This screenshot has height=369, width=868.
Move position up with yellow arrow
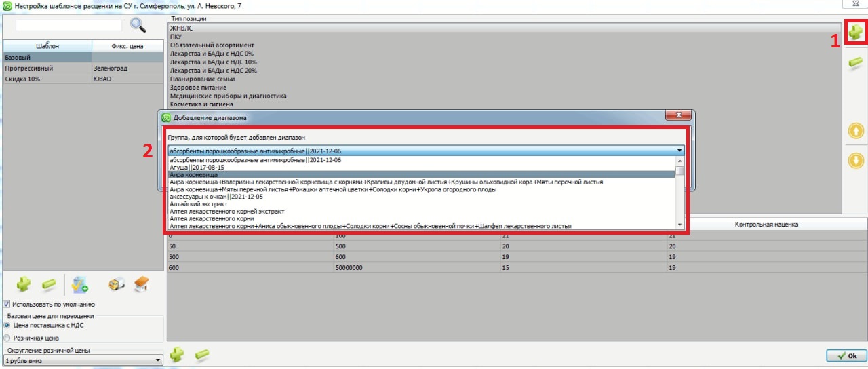(856, 130)
